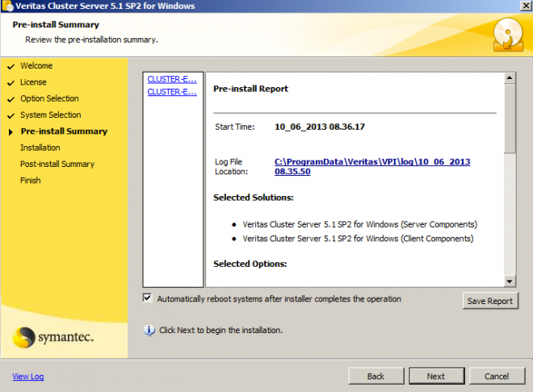Click the Client Components solution entry
Image resolution: width=533 pixels, height=392 pixels.
tap(358, 239)
